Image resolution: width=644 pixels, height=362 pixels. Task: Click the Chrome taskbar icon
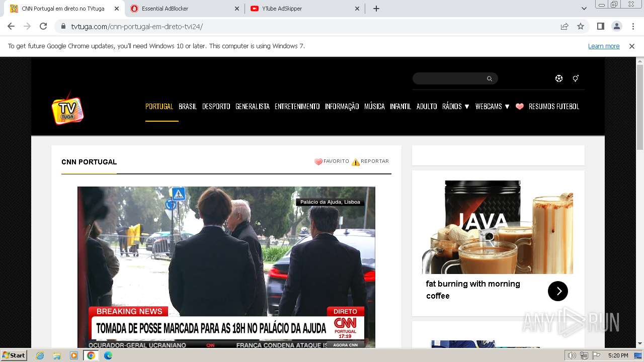(91, 355)
